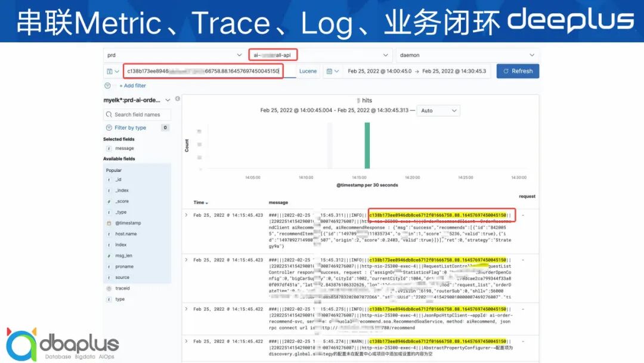Click the string type icon beside _id
This screenshot has height=363, width=644.
(x=109, y=180)
